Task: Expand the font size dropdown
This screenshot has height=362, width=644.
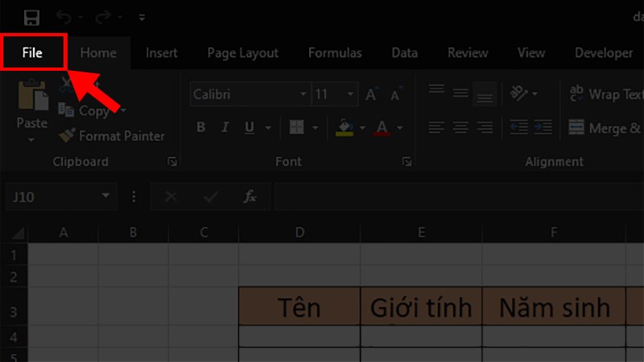Action: pos(350,94)
